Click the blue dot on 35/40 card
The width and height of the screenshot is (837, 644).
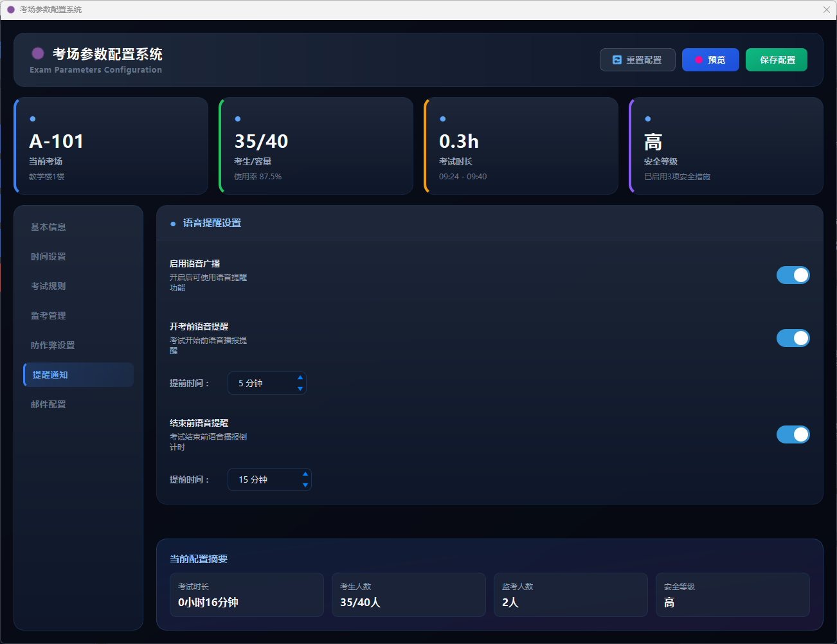click(238, 119)
